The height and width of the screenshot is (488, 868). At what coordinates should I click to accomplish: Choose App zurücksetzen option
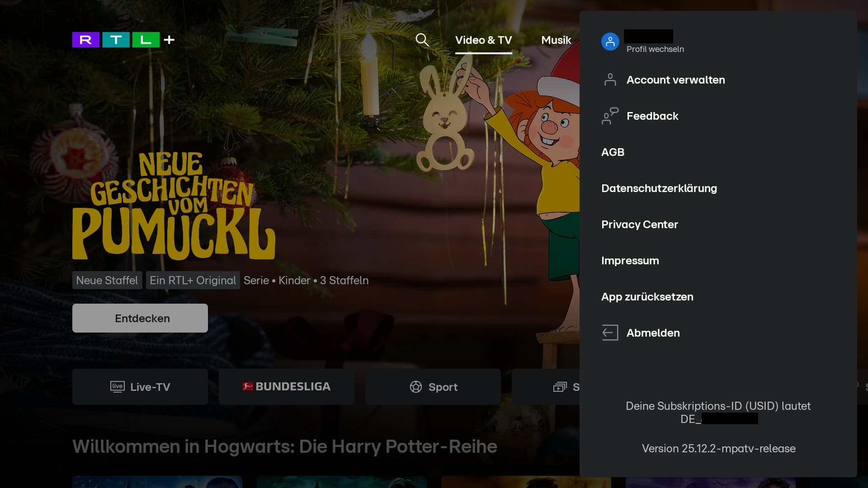647,297
